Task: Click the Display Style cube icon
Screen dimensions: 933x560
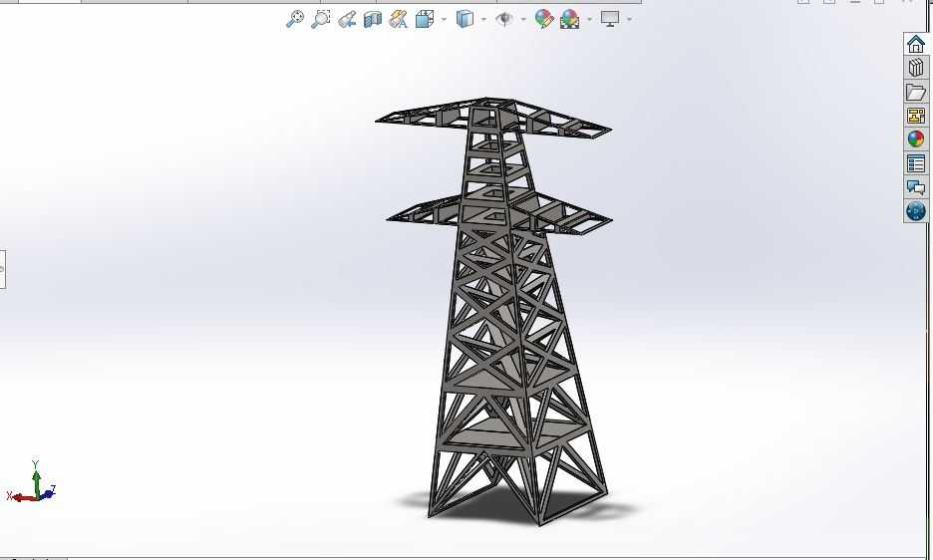Action: (x=465, y=19)
